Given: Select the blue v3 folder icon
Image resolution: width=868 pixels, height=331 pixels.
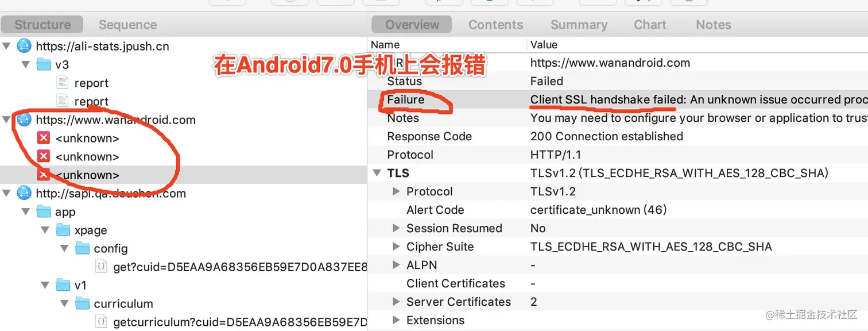Looking at the screenshot, I should (x=44, y=64).
